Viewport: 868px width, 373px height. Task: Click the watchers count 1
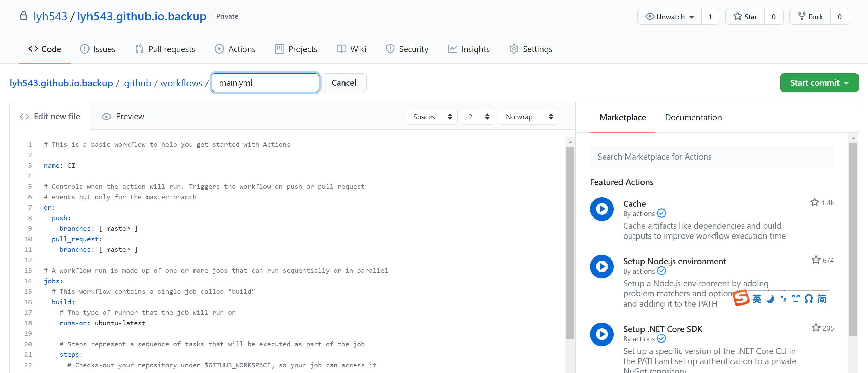tap(710, 17)
